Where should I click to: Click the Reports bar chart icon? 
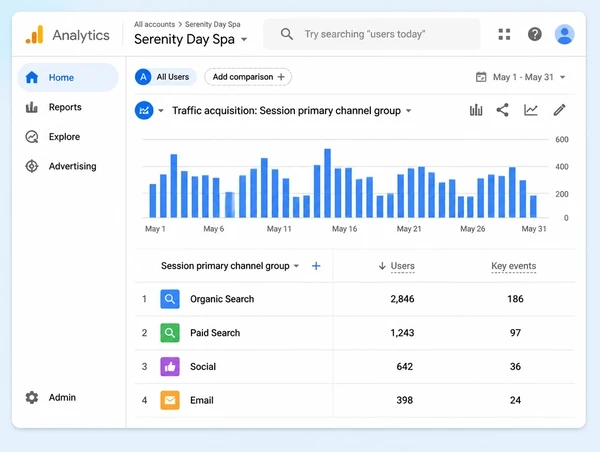32,107
